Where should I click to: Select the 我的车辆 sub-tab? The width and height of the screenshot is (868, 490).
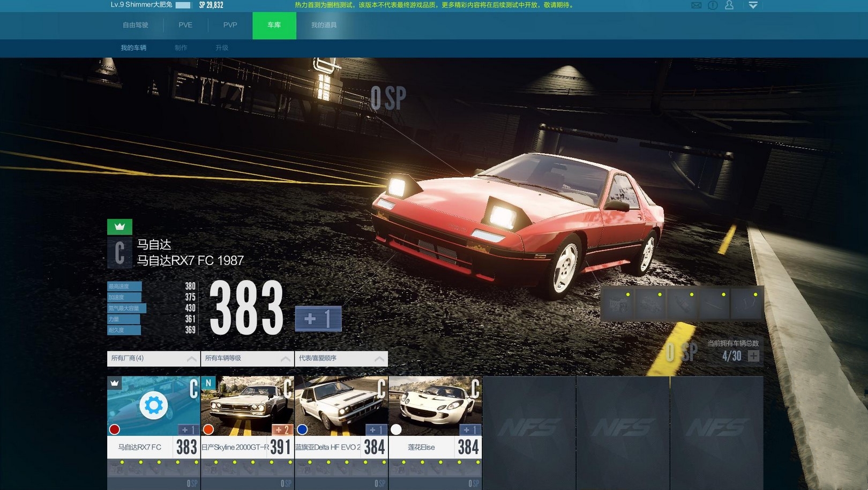(x=133, y=48)
